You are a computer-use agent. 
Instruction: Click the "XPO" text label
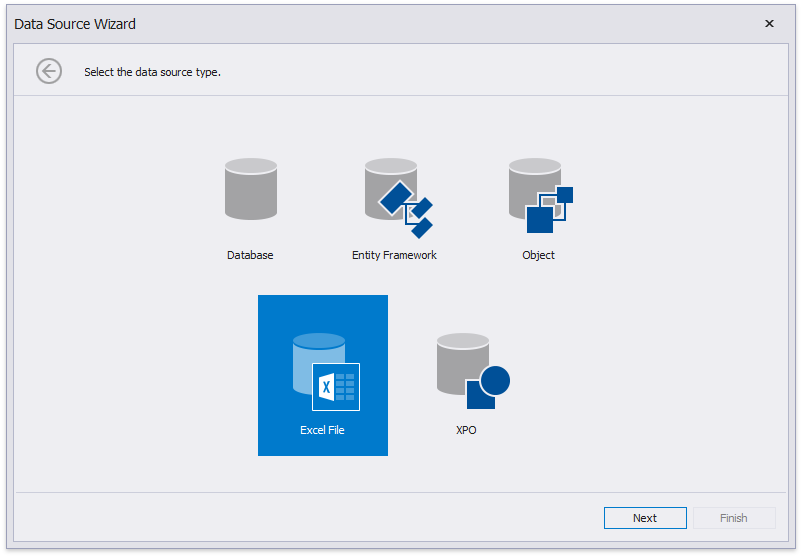click(466, 430)
